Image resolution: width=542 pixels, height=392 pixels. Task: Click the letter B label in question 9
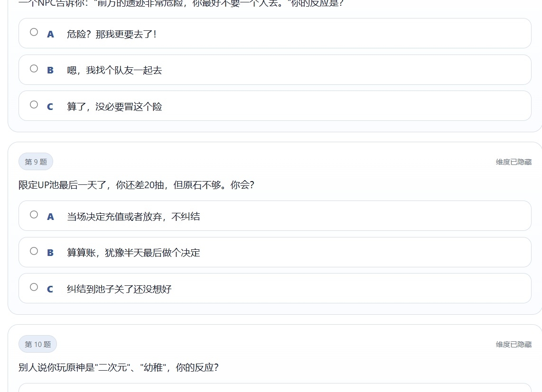[50, 253]
